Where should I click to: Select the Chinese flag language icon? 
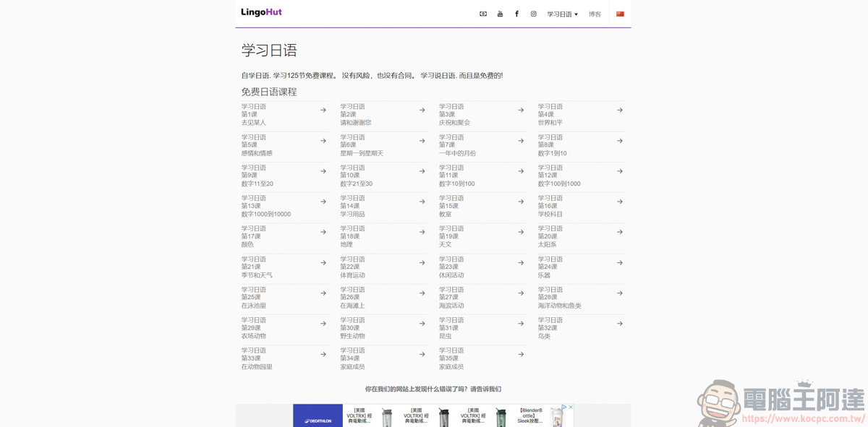(620, 14)
